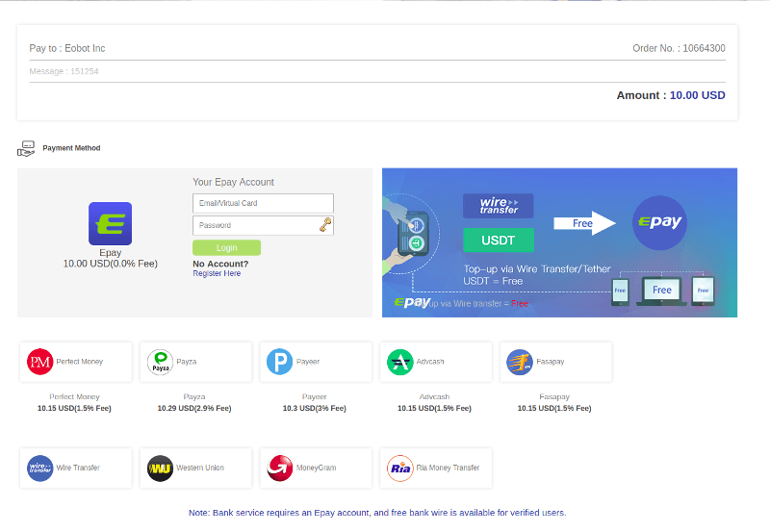770x532 pixels.
Task: Click the 'Pay to : Eobot Inc' text
Action: tap(67, 48)
